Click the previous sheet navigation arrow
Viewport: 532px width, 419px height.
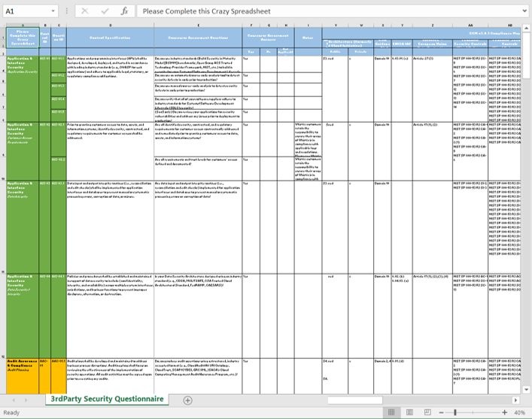pyautogui.click(x=14, y=400)
